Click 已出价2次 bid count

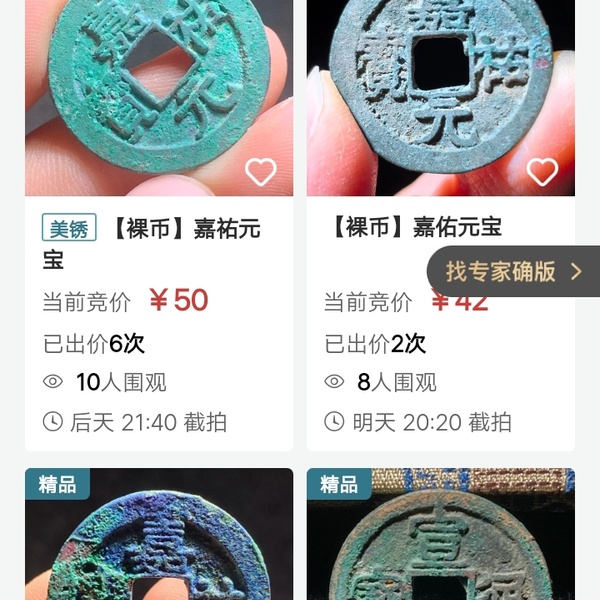point(375,343)
